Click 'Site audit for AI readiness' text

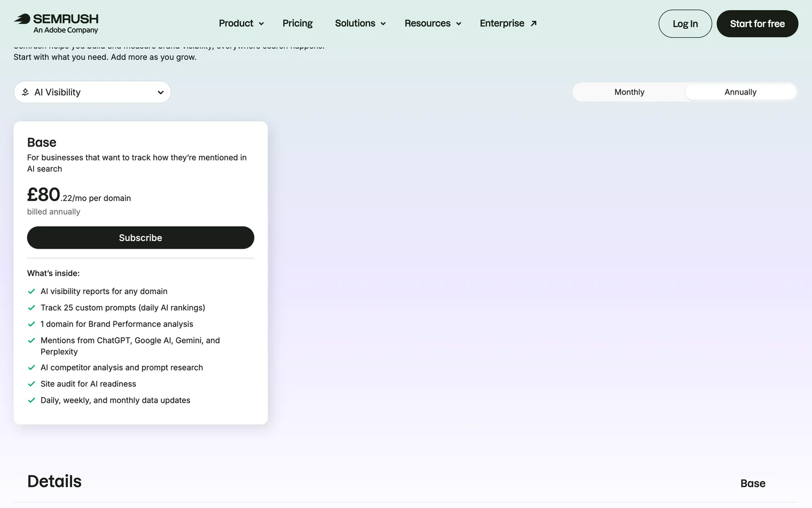coord(88,384)
